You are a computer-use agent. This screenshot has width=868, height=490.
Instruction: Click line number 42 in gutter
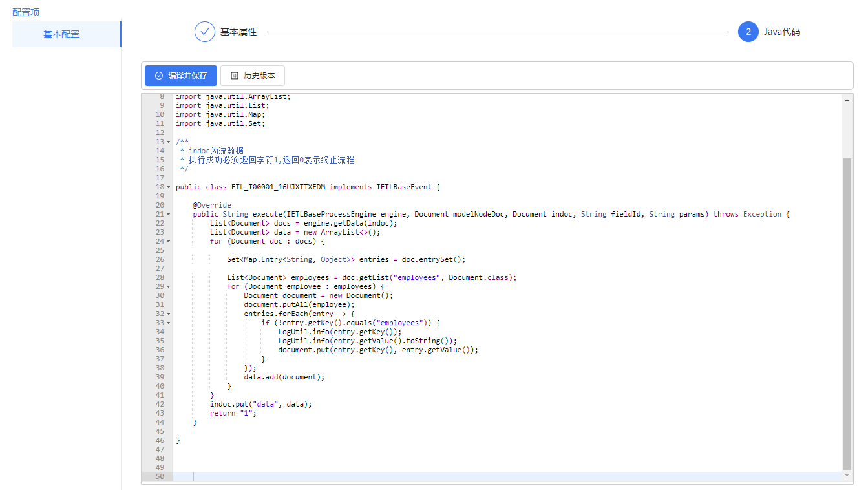pos(160,404)
